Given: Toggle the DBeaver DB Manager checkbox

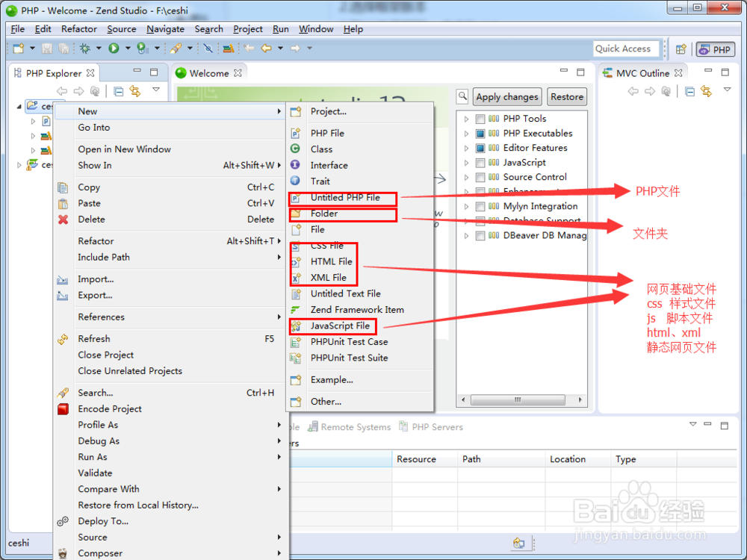Looking at the screenshot, I should click(x=480, y=236).
